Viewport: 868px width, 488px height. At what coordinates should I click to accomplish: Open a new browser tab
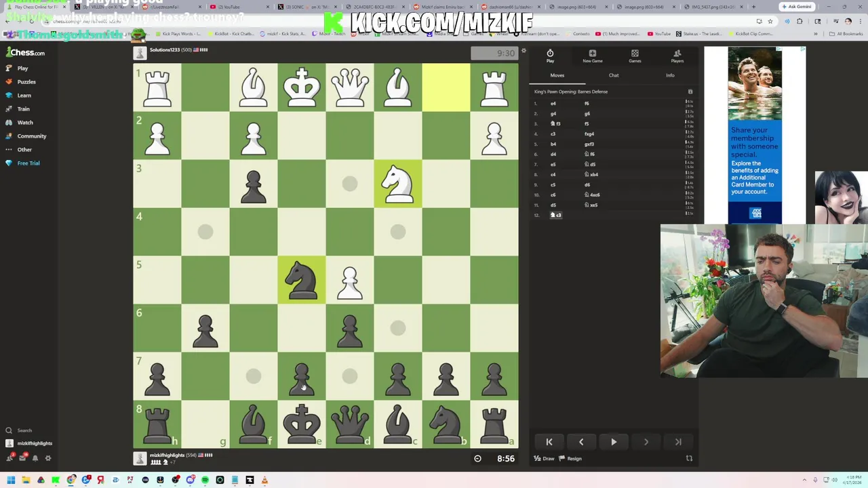pyautogui.click(x=753, y=7)
